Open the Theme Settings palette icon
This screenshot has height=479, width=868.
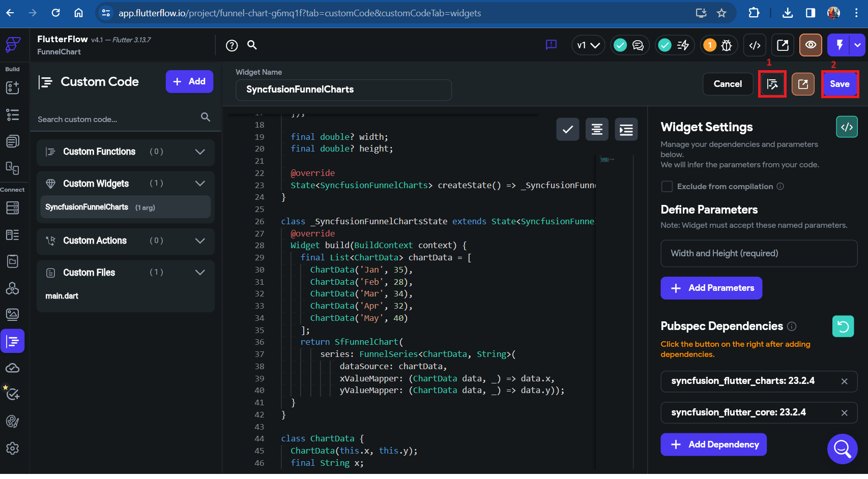click(12, 422)
